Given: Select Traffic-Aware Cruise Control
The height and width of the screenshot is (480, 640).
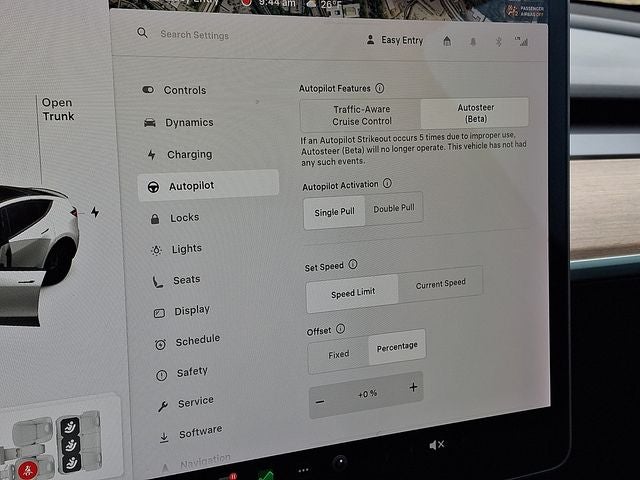Looking at the screenshot, I should pos(361,116).
